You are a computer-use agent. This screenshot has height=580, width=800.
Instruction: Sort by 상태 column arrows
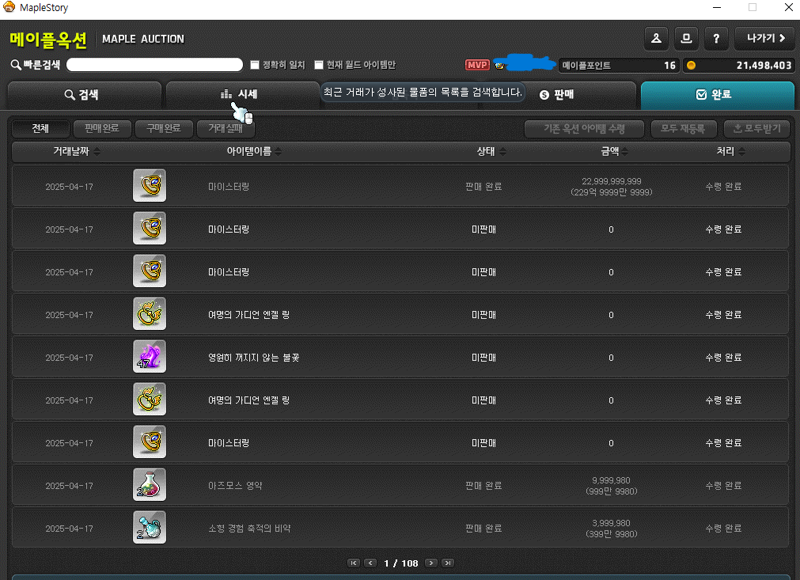[503, 152]
